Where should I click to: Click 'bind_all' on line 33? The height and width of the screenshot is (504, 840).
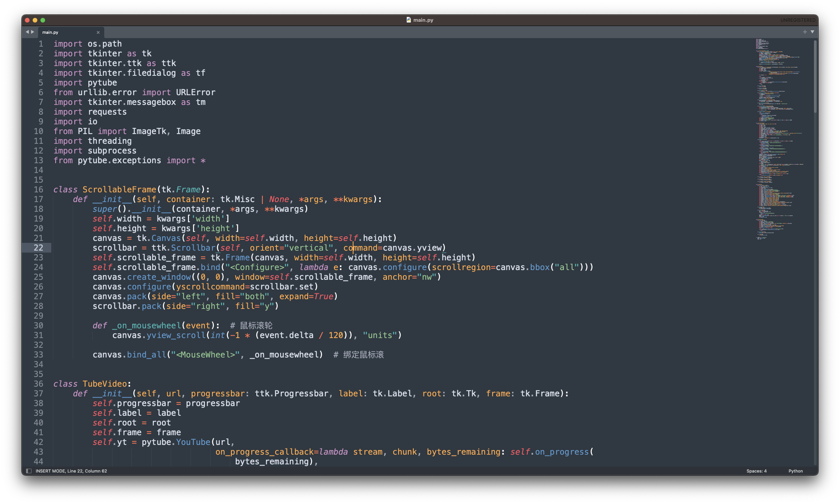point(147,354)
